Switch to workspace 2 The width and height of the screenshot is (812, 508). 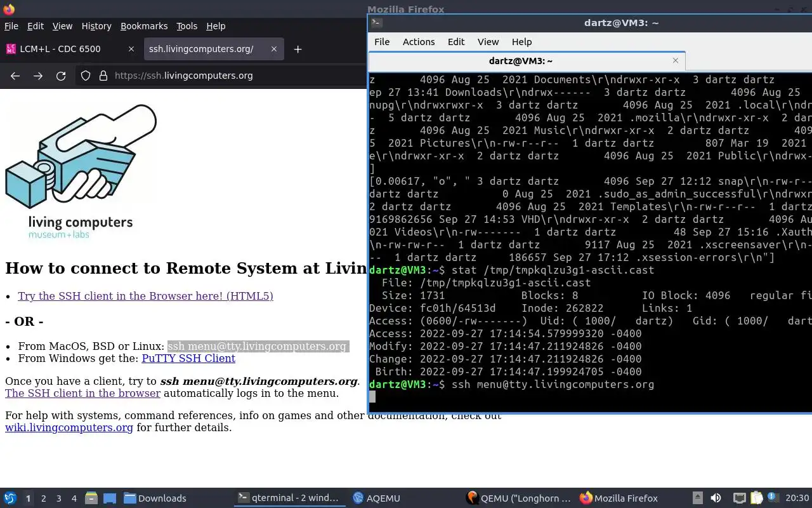tap(43, 498)
